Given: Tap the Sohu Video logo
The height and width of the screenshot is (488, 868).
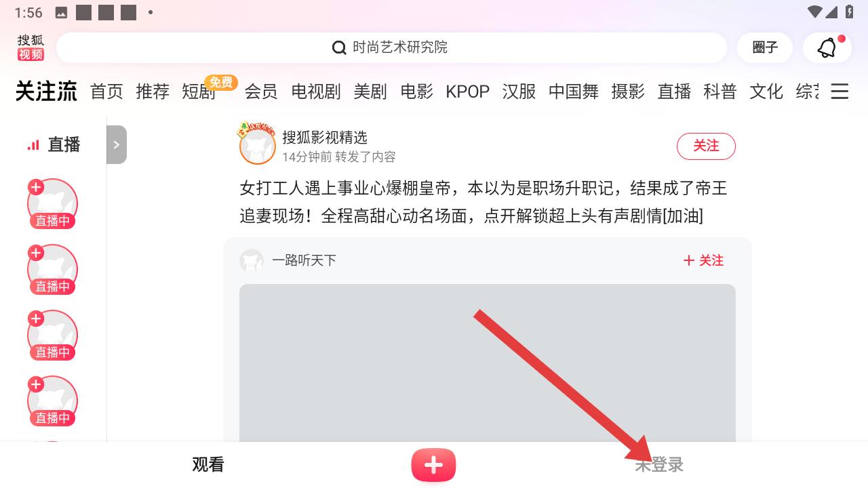Looking at the screenshot, I should (31, 47).
